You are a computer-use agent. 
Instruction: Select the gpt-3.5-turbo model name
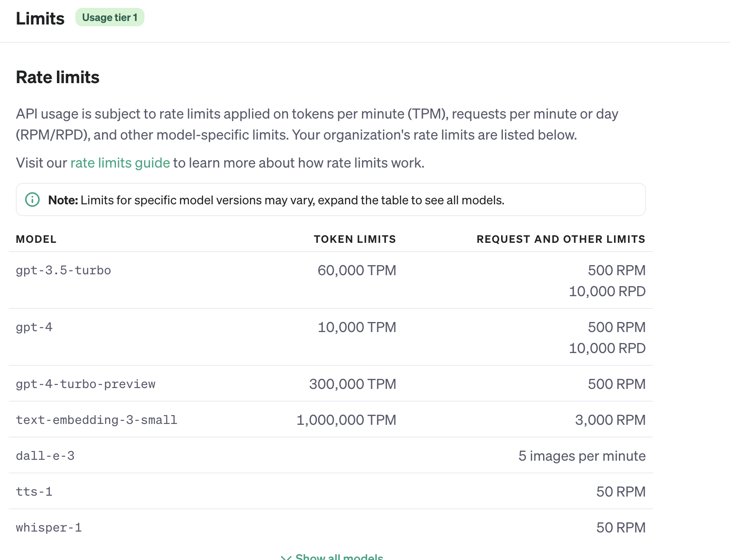[x=63, y=270]
